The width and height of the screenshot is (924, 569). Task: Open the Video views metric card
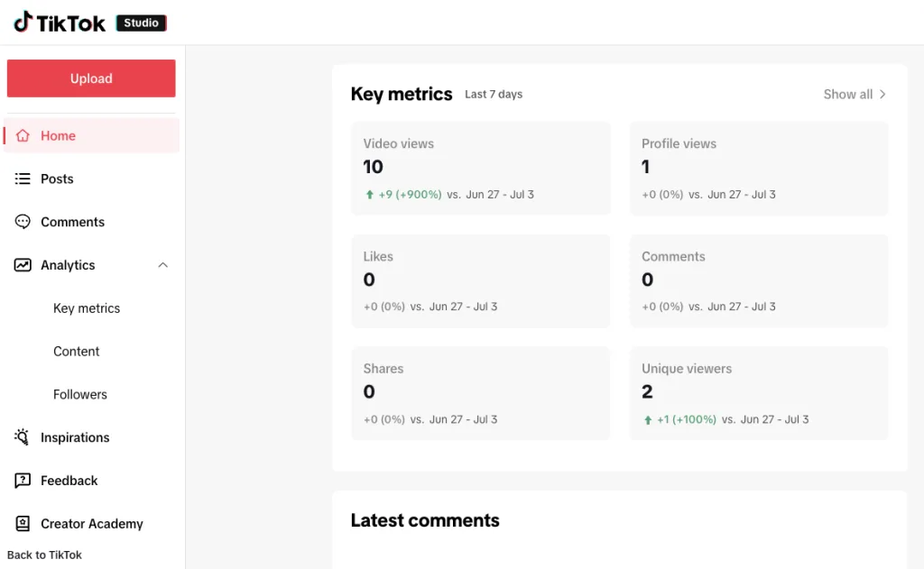pyautogui.click(x=481, y=169)
